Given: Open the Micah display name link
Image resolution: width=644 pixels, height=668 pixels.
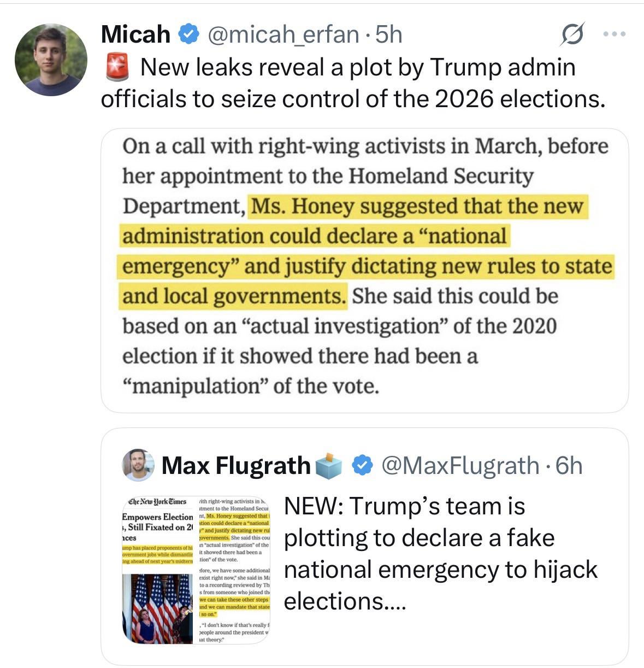Looking at the screenshot, I should click(x=135, y=34).
